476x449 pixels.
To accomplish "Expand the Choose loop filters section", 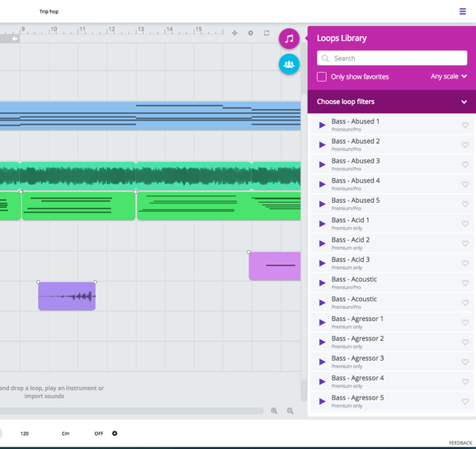I will pyautogui.click(x=391, y=102).
